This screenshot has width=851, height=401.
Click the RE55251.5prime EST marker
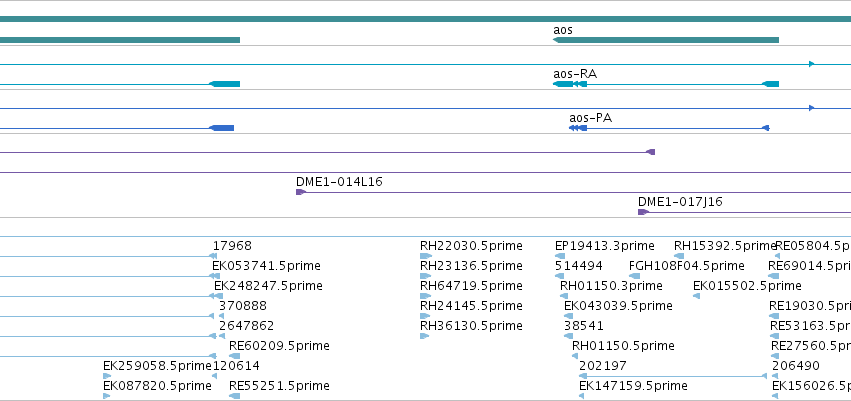pyautogui.click(x=234, y=396)
